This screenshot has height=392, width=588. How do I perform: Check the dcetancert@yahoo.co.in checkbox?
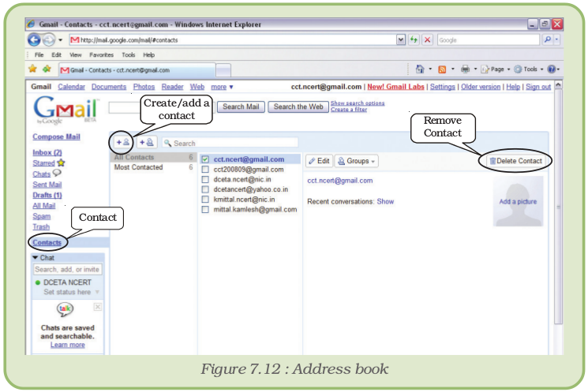click(x=205, y=189)
